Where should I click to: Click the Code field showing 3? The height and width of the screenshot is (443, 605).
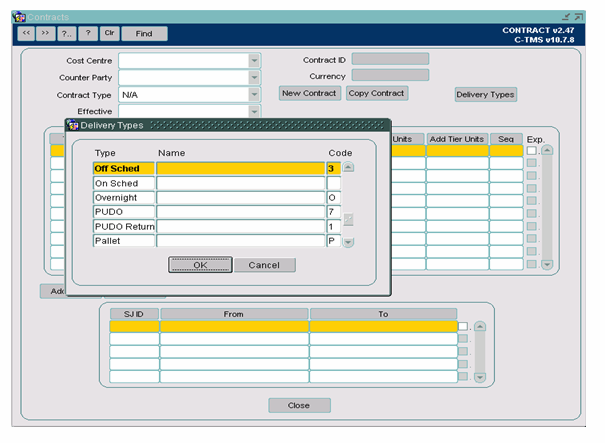click(334, 169)
